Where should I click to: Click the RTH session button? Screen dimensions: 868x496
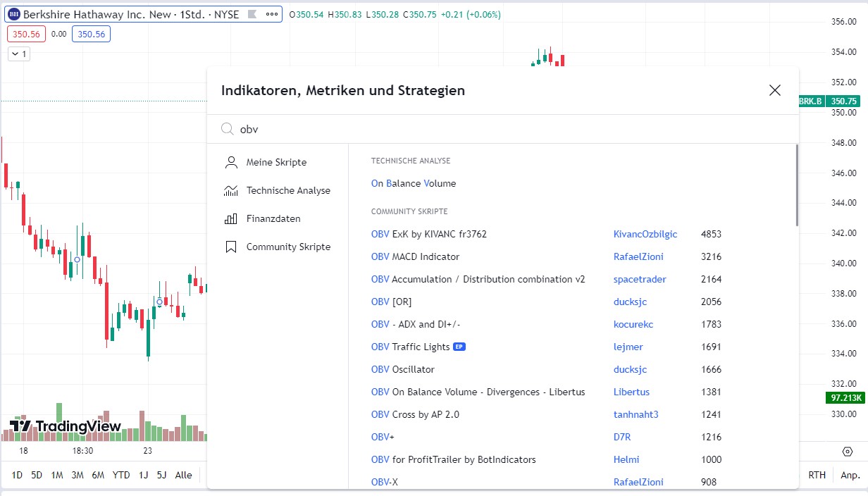(x=817, y=475)
